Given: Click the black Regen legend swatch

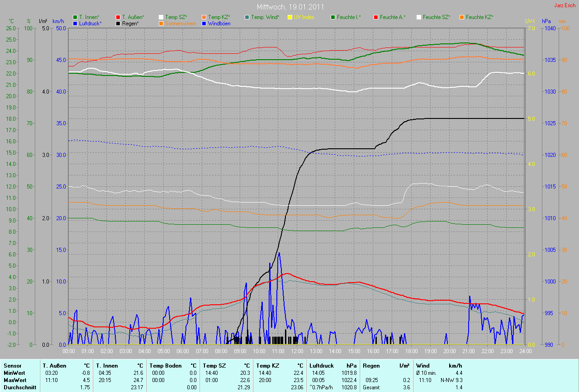Looking at the screenshot, I should pyautogui.click(x=118, y=23).
